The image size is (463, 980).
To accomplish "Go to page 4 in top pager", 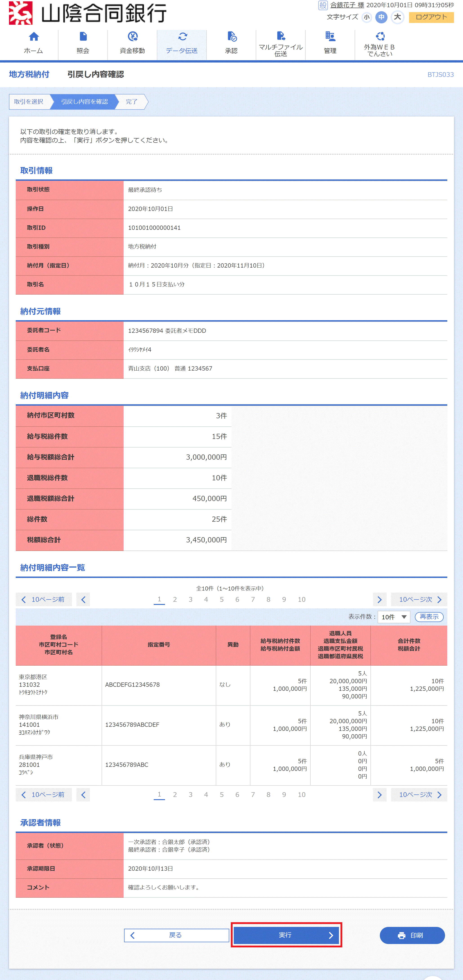I will pos(206,600).
